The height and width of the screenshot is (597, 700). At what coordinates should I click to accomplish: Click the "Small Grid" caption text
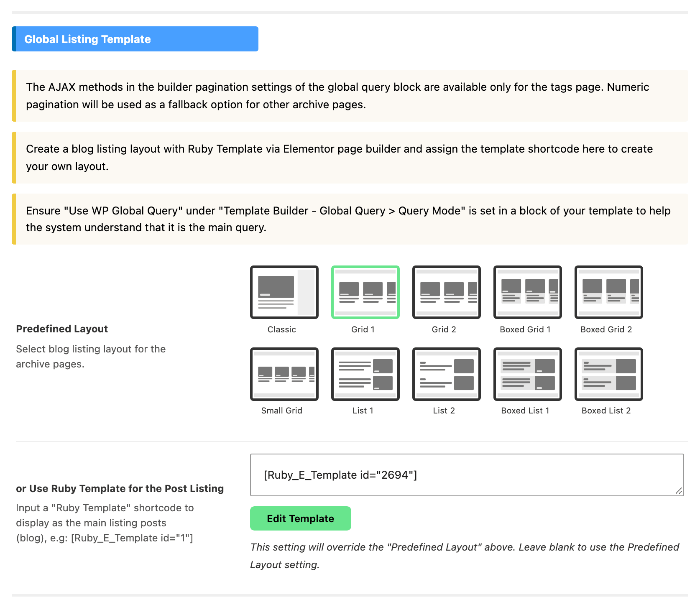282,411
